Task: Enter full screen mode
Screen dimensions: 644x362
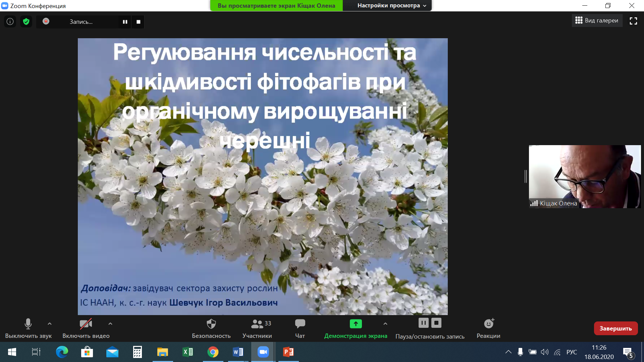Action: 633,21
